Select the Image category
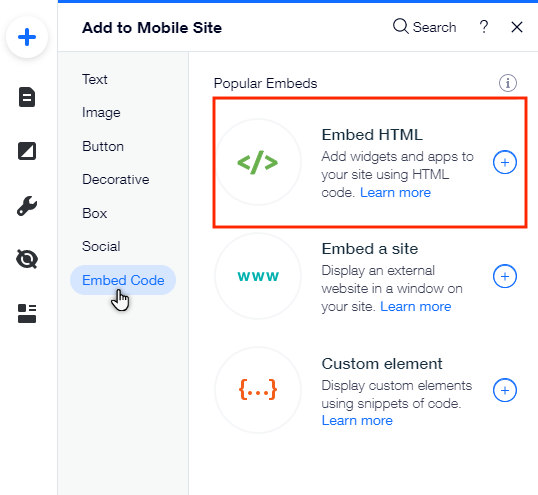Image resolution: width=538 pixels, height=495 pixels. [x=101, y=113]
